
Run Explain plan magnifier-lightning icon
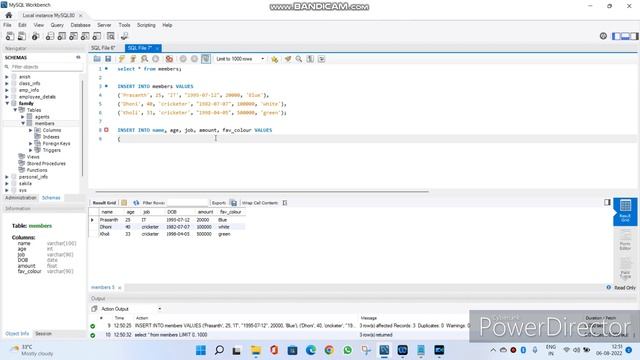144,59
